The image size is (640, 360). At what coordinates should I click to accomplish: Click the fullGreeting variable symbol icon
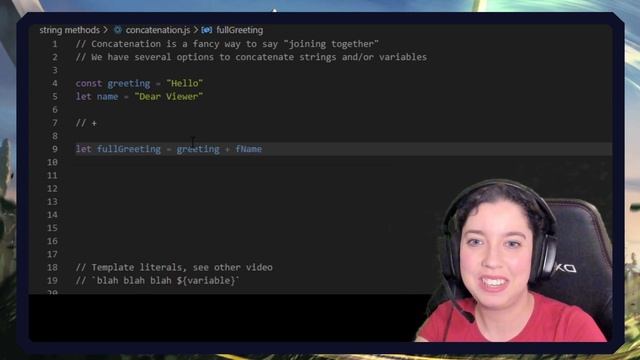[x=207, y=30]
